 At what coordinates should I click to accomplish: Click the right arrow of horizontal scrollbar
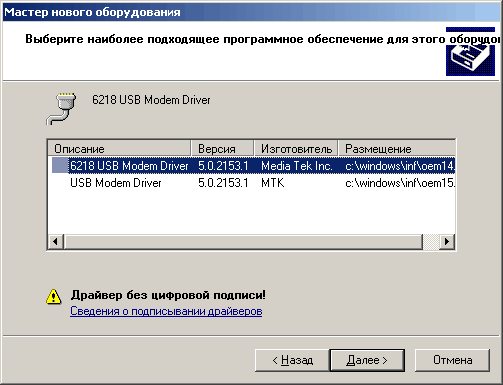coord(447,241)
